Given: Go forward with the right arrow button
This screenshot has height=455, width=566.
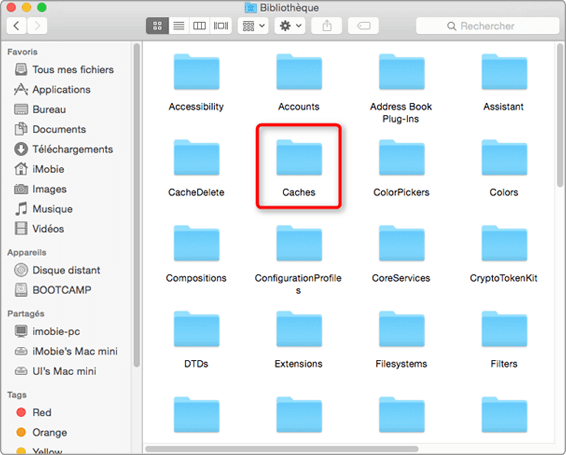Looking at the screenshot, I should coord(37,26).
